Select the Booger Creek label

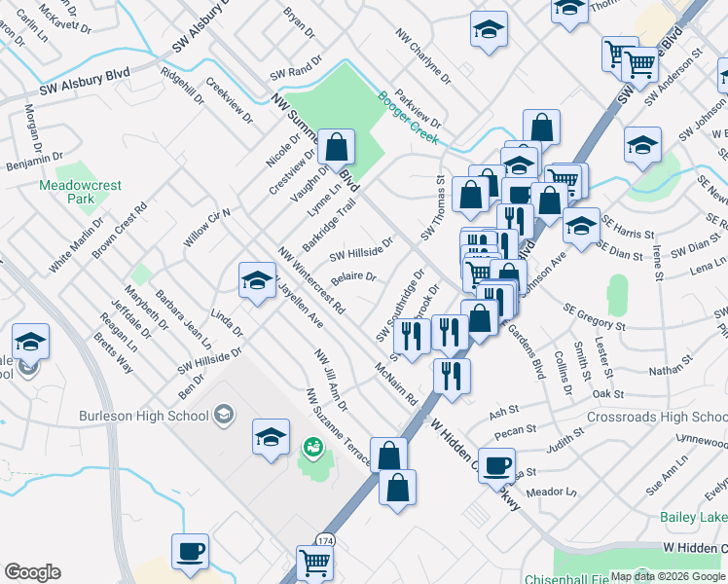point(408,118)
